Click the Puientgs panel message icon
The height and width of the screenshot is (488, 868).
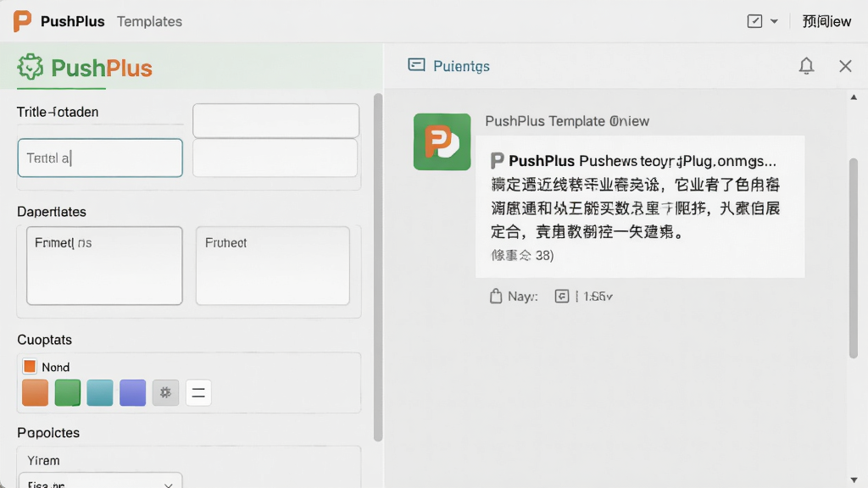[x=416, y=65]
